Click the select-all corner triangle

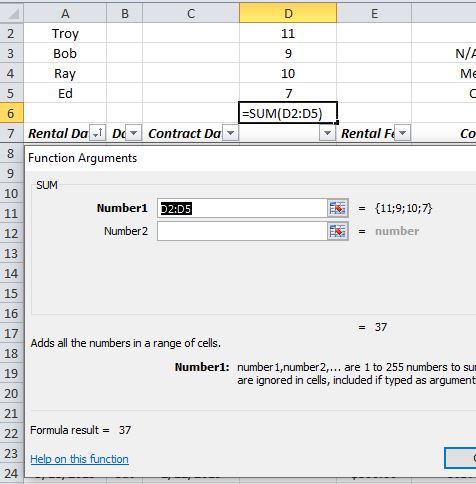coord(12,13)
